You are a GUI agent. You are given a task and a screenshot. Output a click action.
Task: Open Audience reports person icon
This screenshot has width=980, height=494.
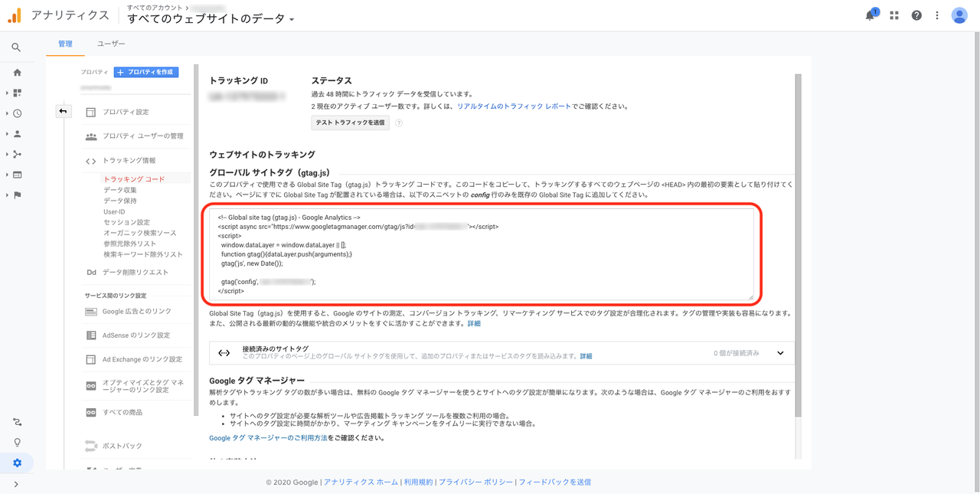pyautogui.click(x=17, y=134)
